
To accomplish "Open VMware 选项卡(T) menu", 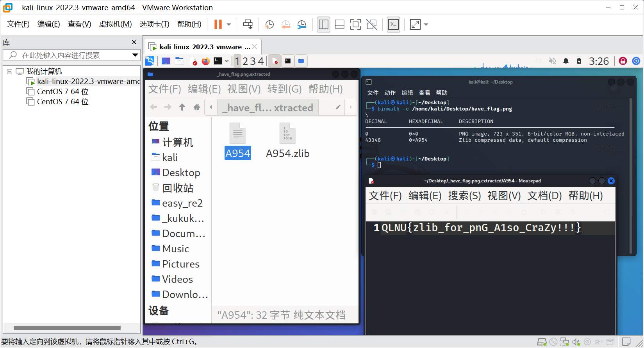I will pyautogui.click(x=155, y=24).
